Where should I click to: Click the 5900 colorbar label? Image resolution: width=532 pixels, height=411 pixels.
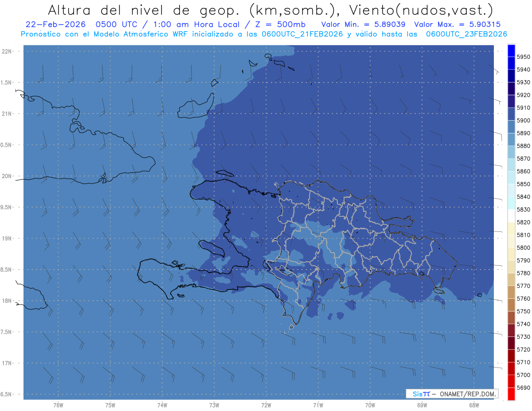point(523,121)
